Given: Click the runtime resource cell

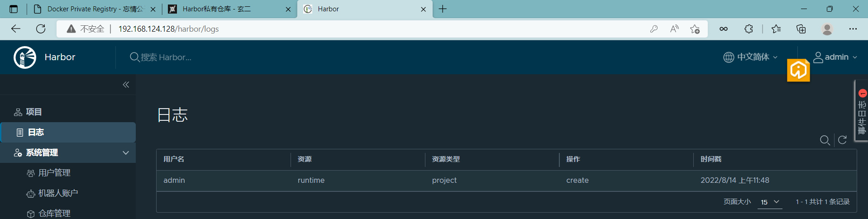Looking at the screenshot, I should click(311, 180).
